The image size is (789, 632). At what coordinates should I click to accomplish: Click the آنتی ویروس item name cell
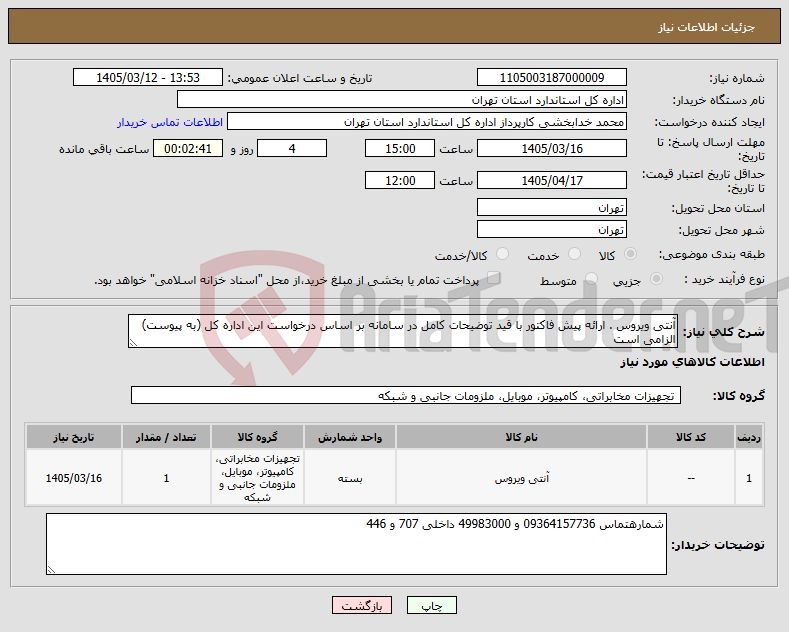point(521,478)
